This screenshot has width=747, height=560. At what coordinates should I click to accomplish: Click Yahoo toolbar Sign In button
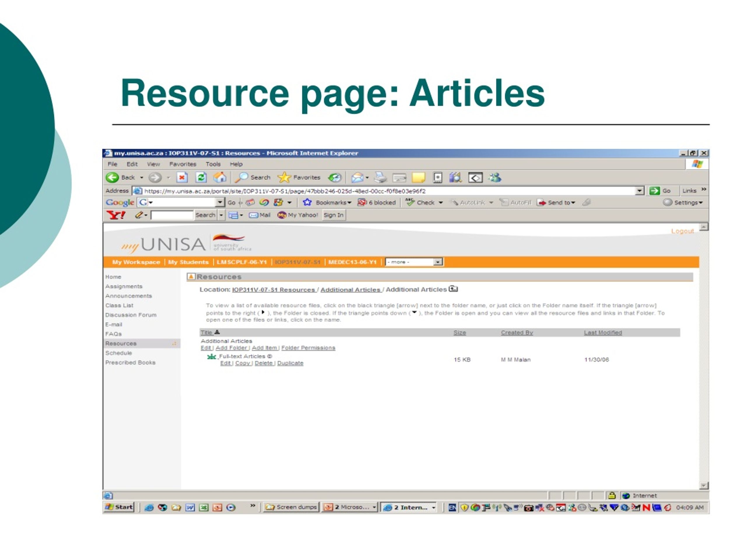point(333,215)
